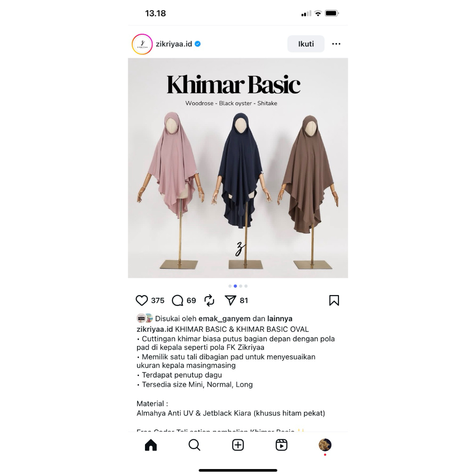The image size is (476, 476).
Task: Save the post with the bookmark icon
Action: [x=334, y=301]
